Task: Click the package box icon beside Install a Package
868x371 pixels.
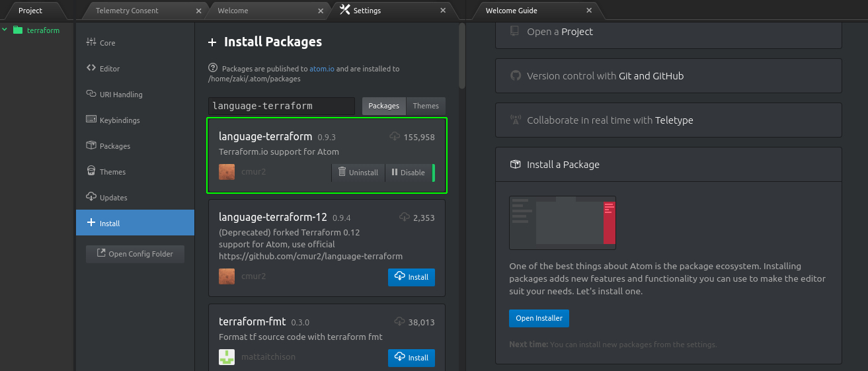Action: click(x=516, y=165)
